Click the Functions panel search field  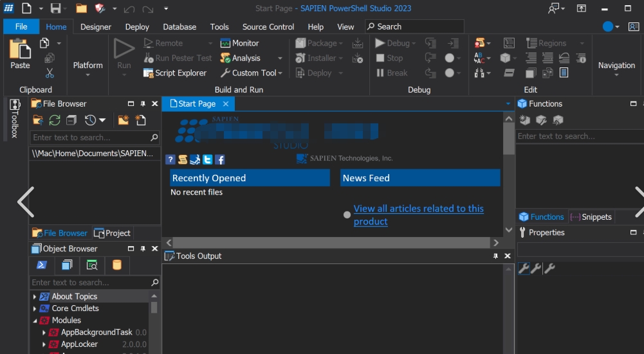point(580,136)
